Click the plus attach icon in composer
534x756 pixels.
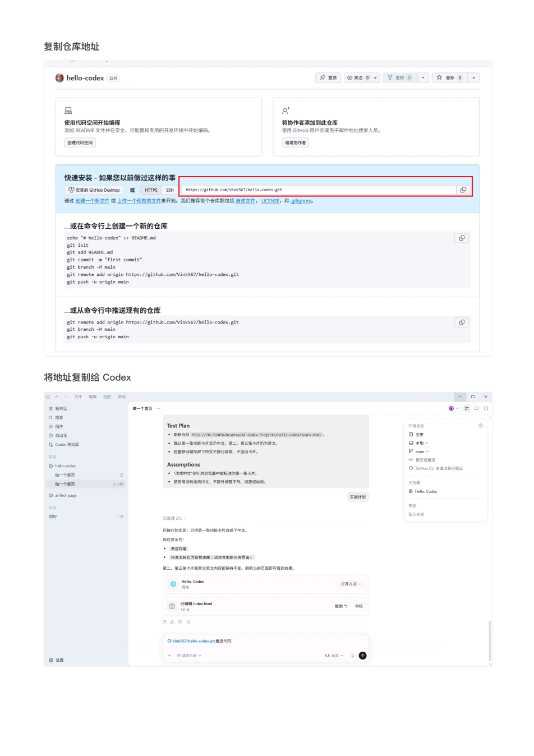click(x=169, y=656)
